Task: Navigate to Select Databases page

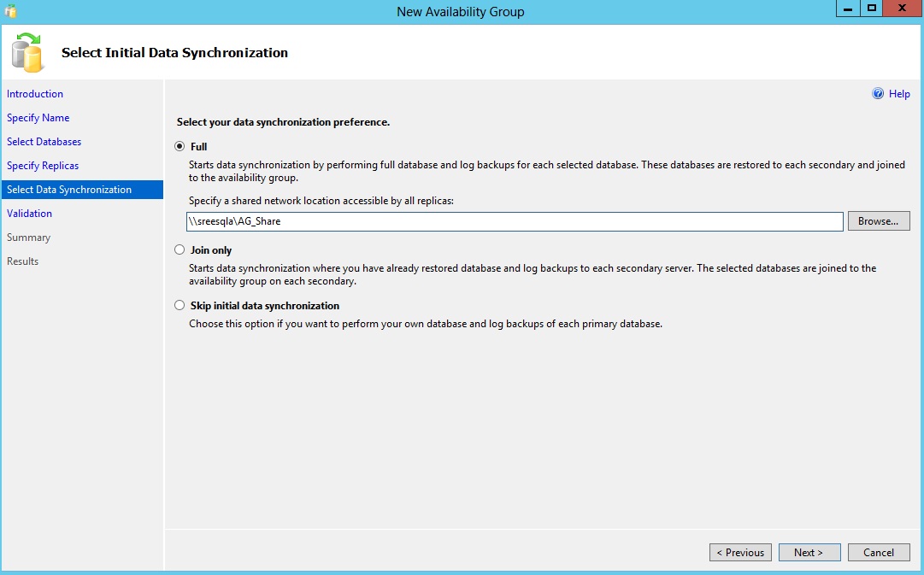Action: click(x=44, y=142)
